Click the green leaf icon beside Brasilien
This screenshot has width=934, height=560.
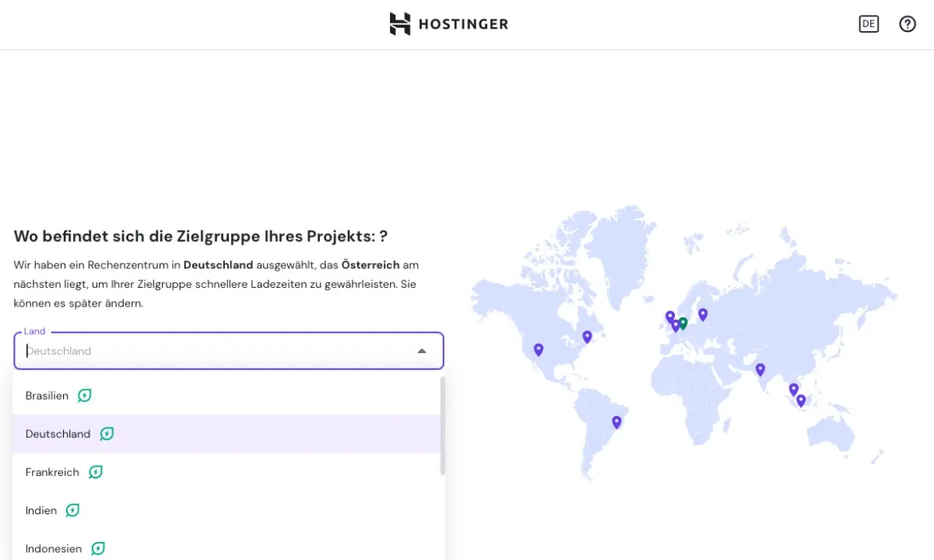[85, 396]
